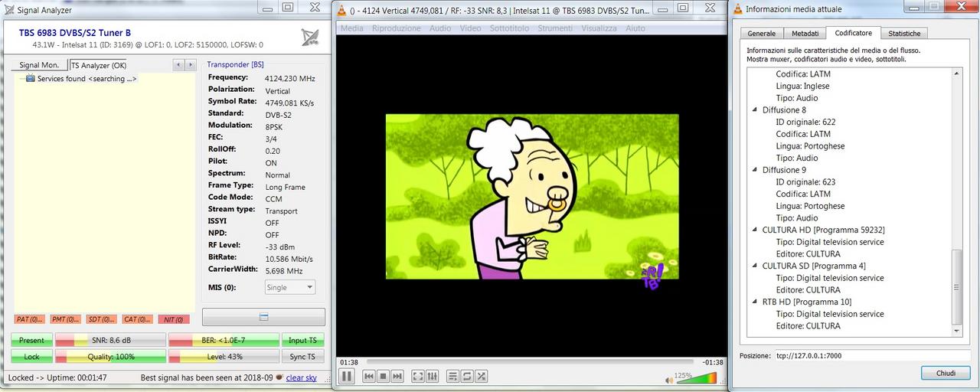The height and width of the screenshot is (392, 980).
Task: Click the Level 43% meter bar
Action: pos(224,357)
